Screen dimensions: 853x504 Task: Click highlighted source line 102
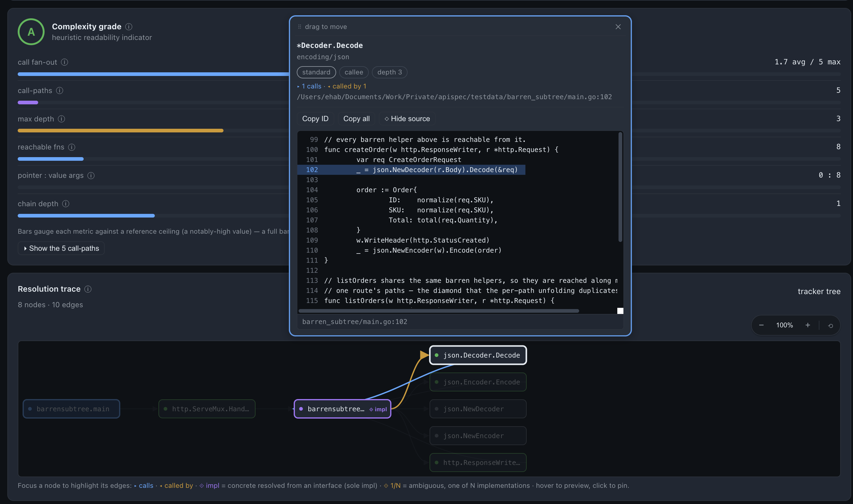pyautogui.click(x=411, y=170)
